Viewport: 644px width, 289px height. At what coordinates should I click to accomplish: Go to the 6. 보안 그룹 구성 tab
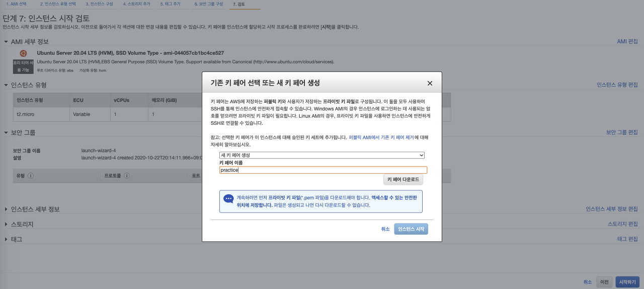tap(209, 4)
